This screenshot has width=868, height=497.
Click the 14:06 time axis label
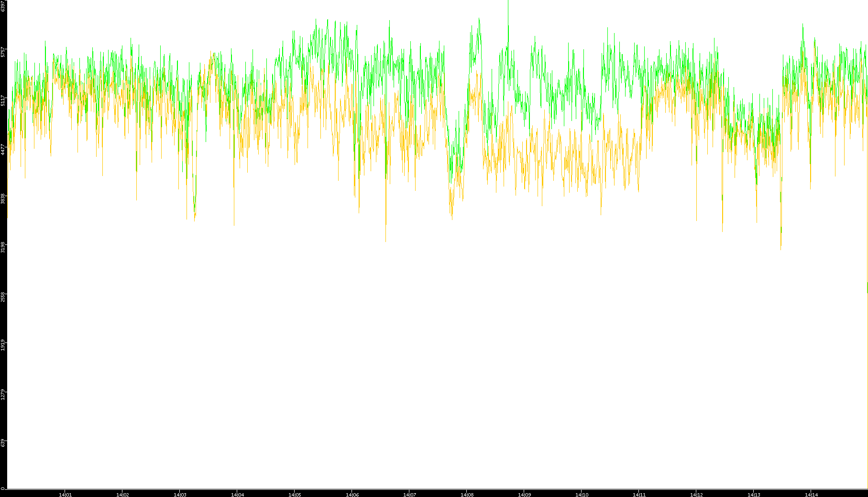point(352,494)
